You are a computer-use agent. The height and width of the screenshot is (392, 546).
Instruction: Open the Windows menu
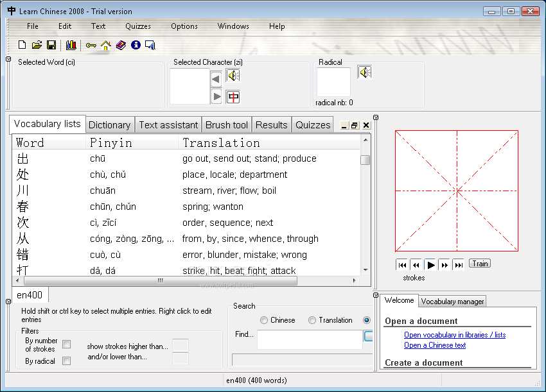233,26
